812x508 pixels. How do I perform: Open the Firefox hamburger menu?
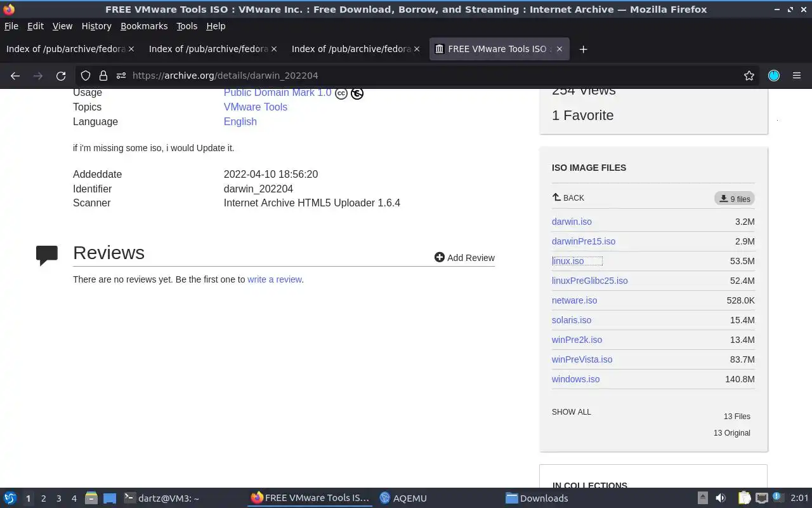click(797, 76)
